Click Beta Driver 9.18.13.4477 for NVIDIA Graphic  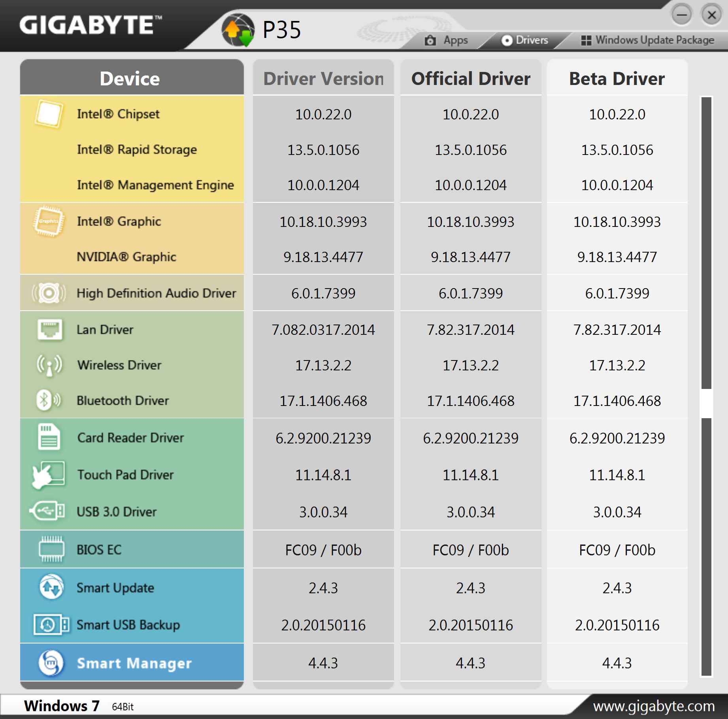point(617,257)
